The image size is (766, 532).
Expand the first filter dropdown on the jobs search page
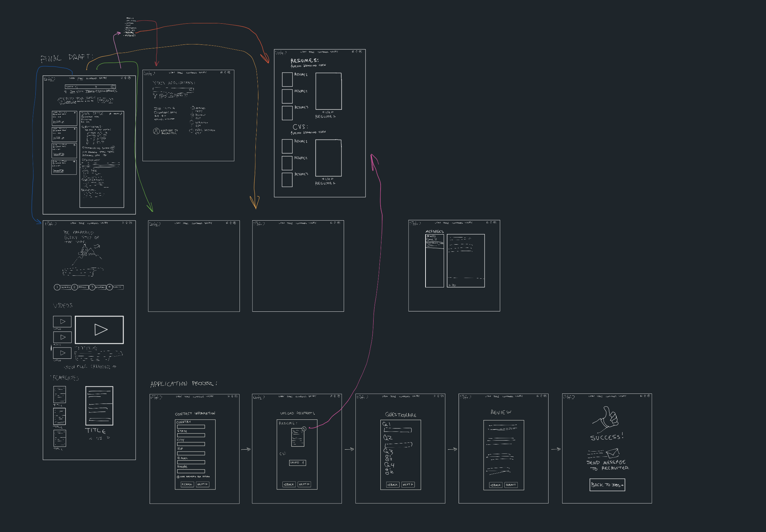(x=74, y=92)
